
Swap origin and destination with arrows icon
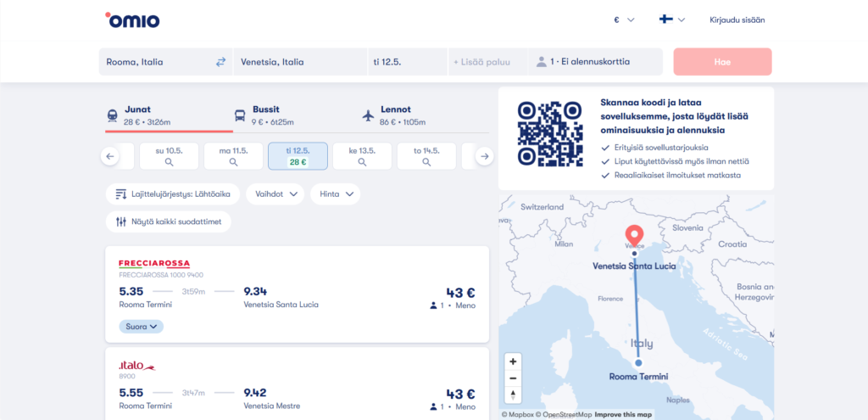pos(220,62)
